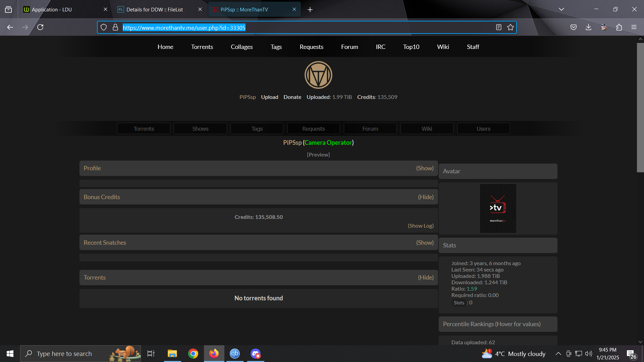The width and height of the screenshot is (644, 362).
Task: Open Pocket save icon
Action: tap(574, 27)
